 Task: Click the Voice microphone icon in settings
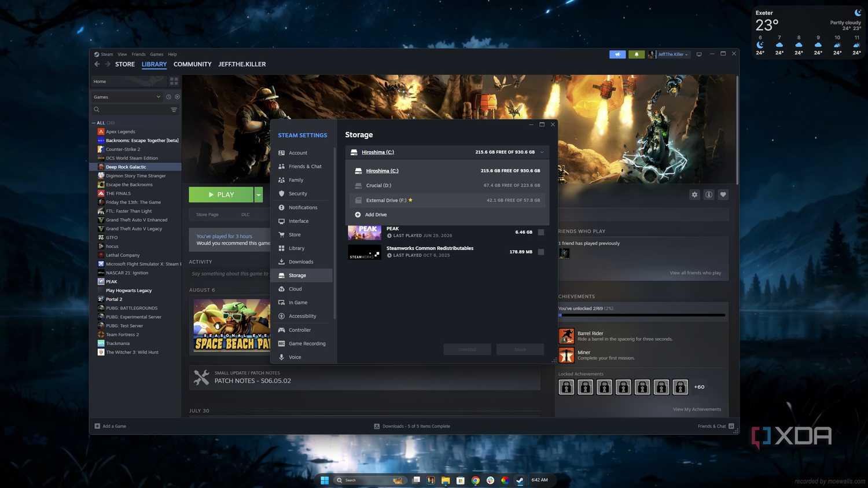click(282, 357)
